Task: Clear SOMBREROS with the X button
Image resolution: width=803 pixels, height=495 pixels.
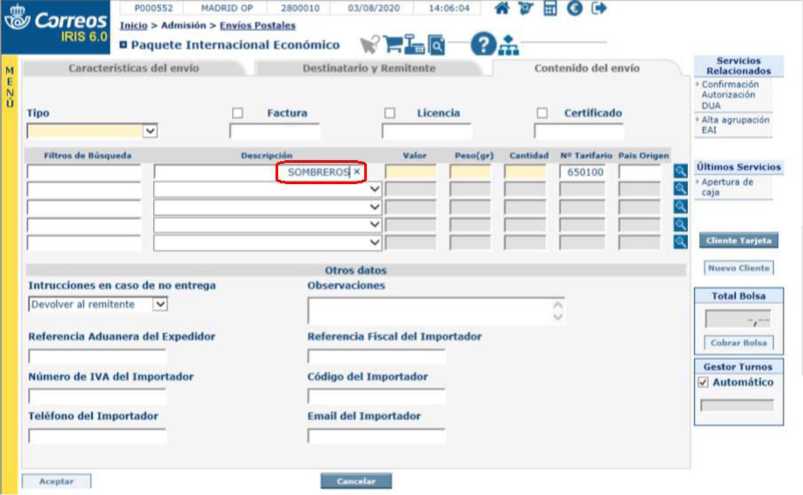Action: (x=357, y=172)
